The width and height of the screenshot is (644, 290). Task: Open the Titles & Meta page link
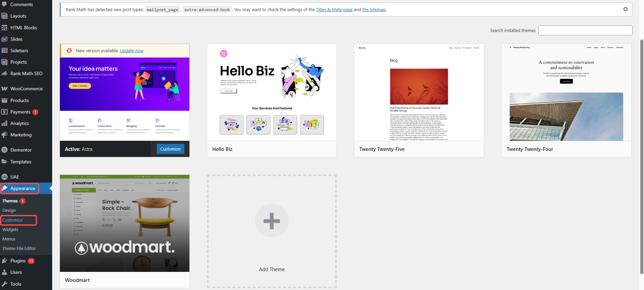tap(334, 10)
